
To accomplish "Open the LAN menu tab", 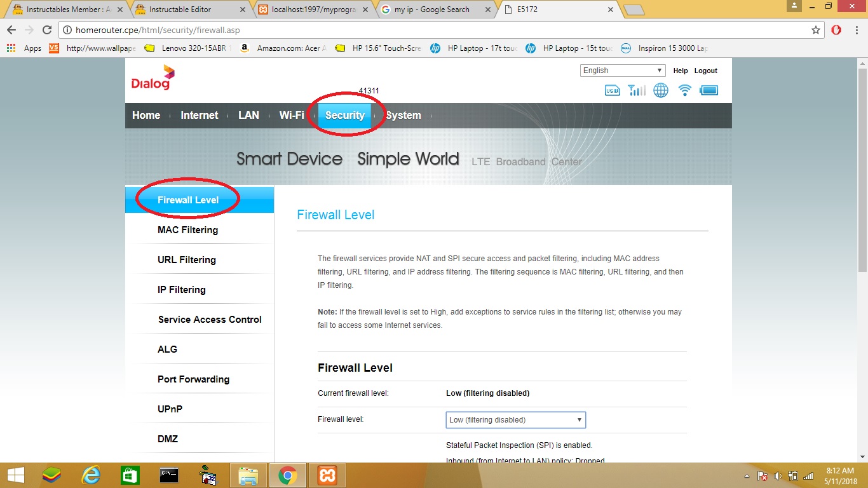I will coord(248,116).
